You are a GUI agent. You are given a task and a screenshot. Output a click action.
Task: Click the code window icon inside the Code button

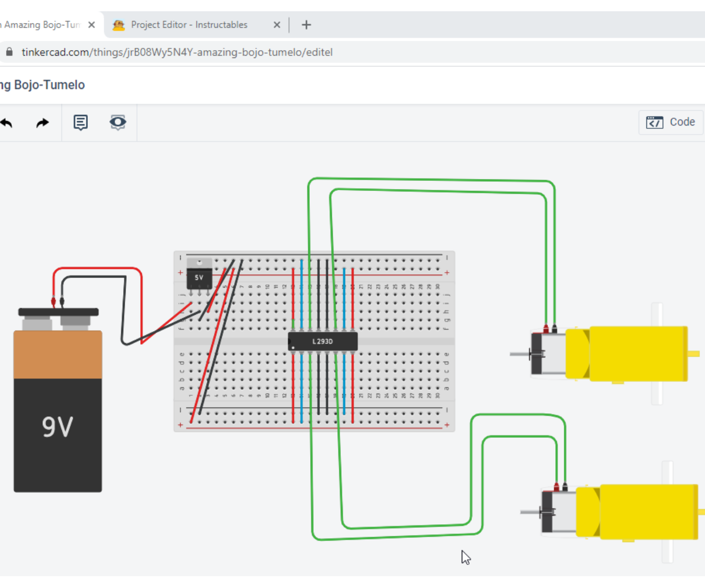pyautogui.click(x=655, y=122)
